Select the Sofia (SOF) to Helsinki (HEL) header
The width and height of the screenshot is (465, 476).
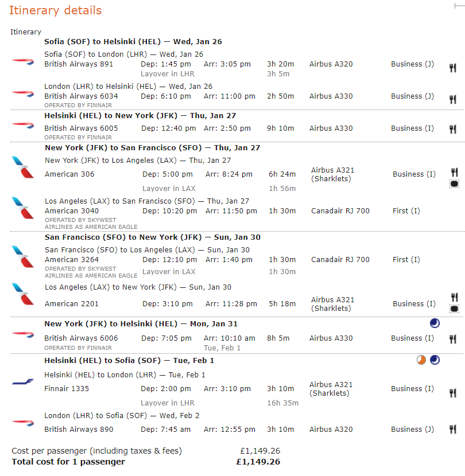(x=133, y=41)
